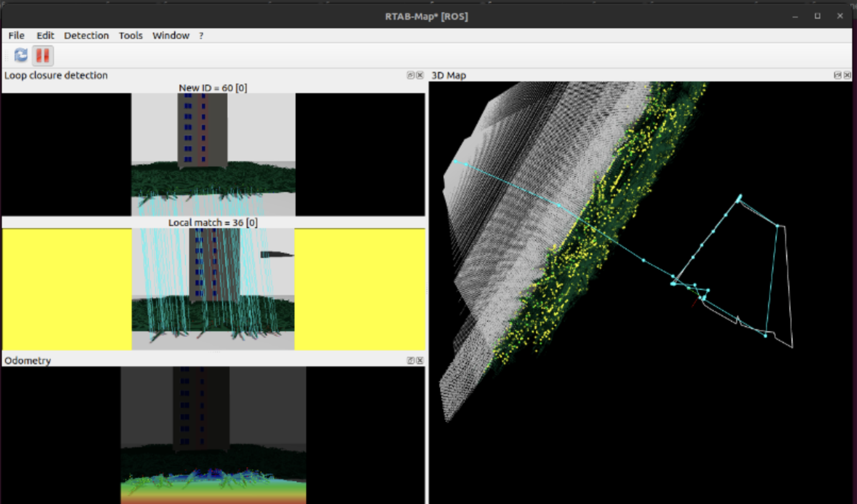Open the Edit menu
This screenshot has width=857, height=504.
45,36
